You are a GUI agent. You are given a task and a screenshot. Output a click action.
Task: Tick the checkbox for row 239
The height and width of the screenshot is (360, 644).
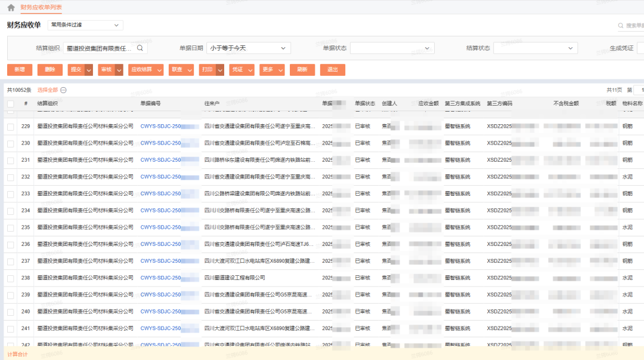(x=11, y=296)
